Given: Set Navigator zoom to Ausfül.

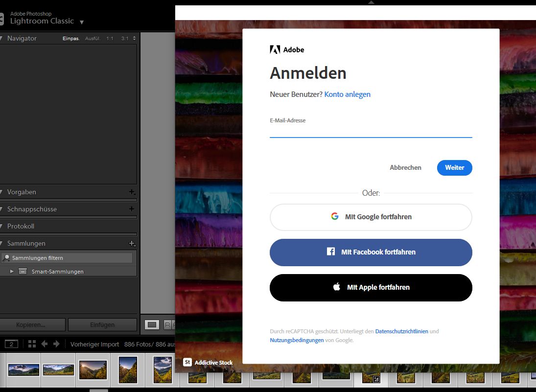Looking at the screenshot, I should [93, 39].
